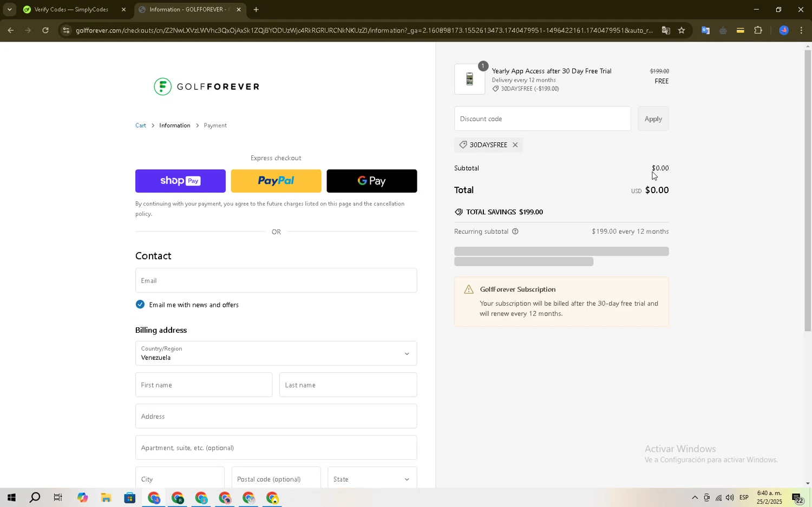The height and width of the screenshot is (507, 812).
Task: View site information icon
Action: pos(66,30)
